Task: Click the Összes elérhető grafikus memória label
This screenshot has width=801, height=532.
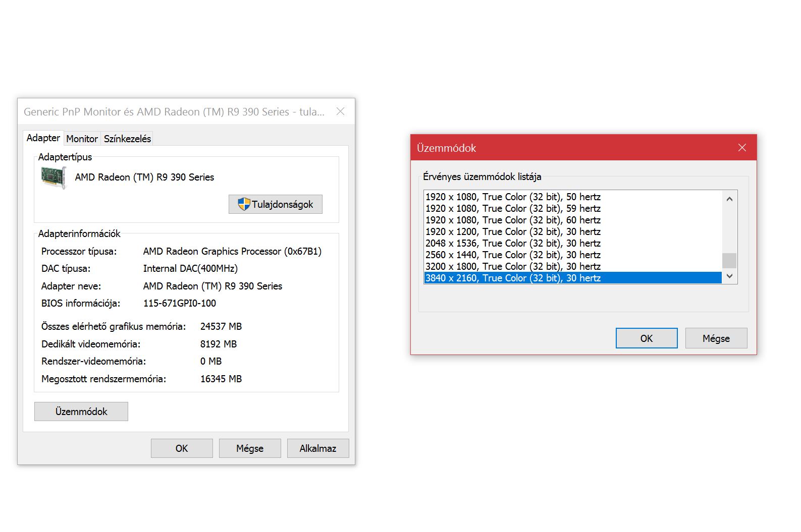Action: (x=114, y=326)
